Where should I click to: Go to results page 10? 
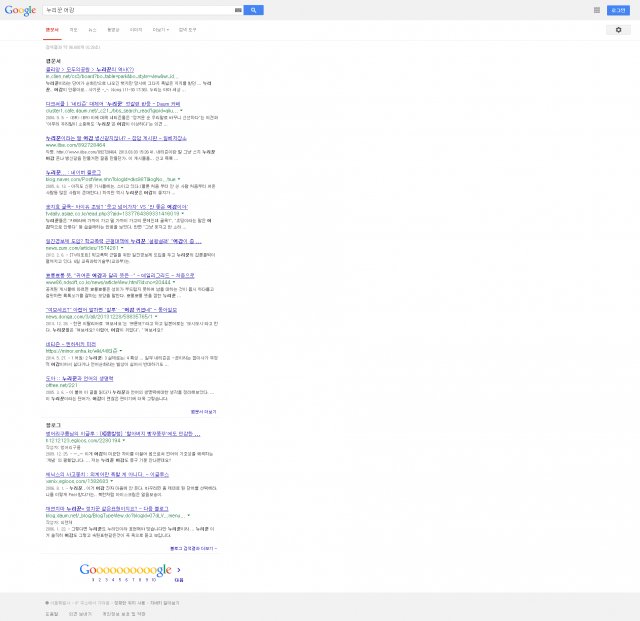(154, 580)
